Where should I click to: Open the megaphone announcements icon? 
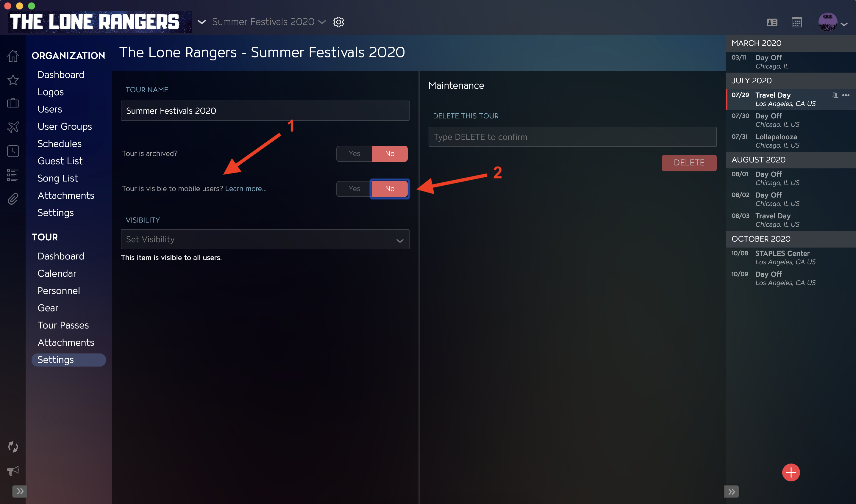point(13,471)
